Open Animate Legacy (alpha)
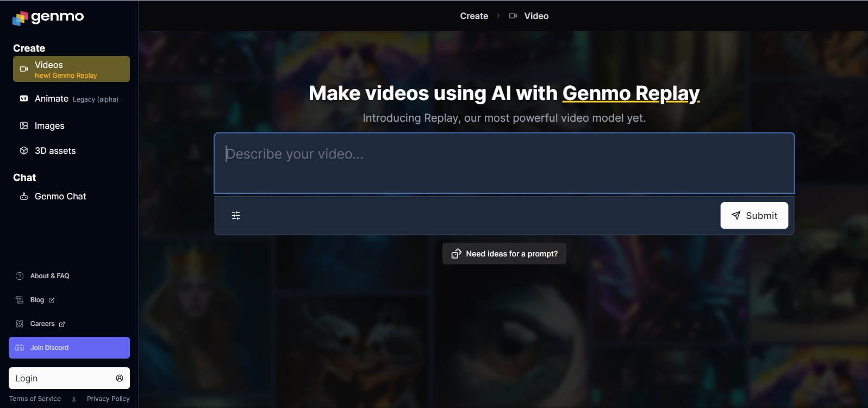The height and width of the screenshot is (408, 868). click(x=71, y=98)
